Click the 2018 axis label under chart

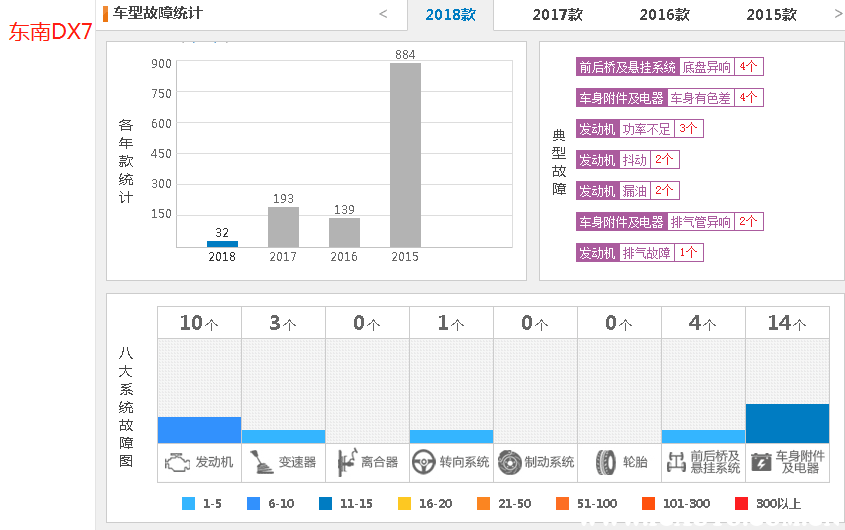pyautogui.click(x=222, y=257)
